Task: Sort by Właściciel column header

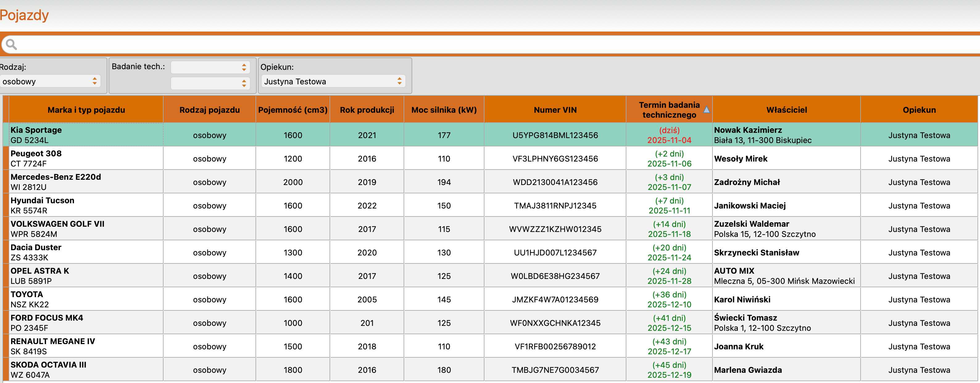Action: (x=786, y=110)
